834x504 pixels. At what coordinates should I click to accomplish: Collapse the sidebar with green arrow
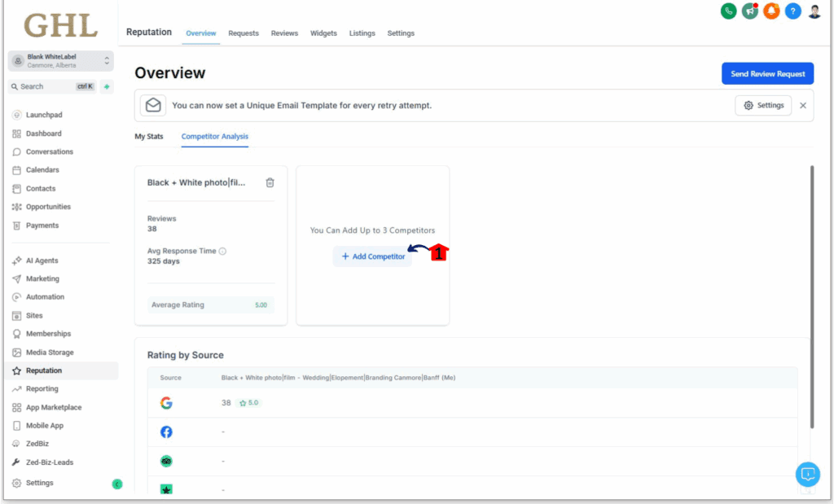click(117, 484)
